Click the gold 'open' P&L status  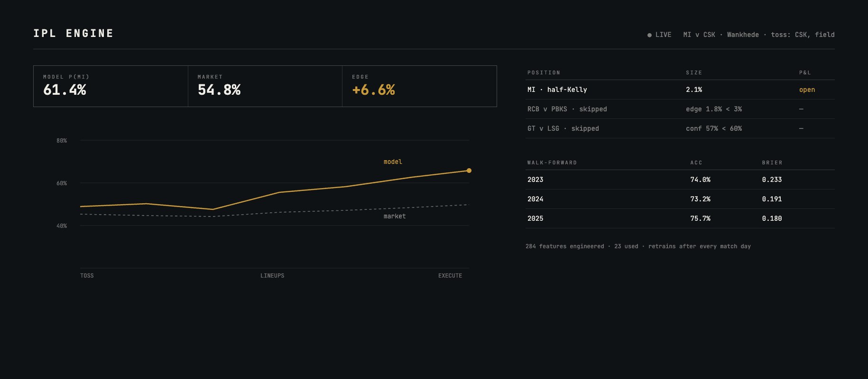[807, 90]
